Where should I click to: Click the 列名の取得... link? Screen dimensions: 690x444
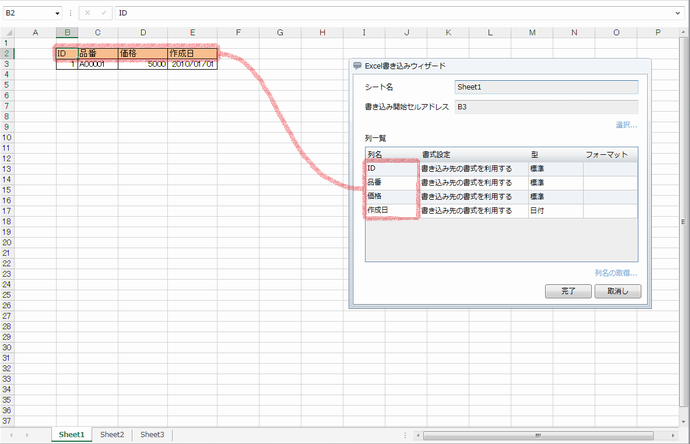pyautogui.click(x=615, y=272)
